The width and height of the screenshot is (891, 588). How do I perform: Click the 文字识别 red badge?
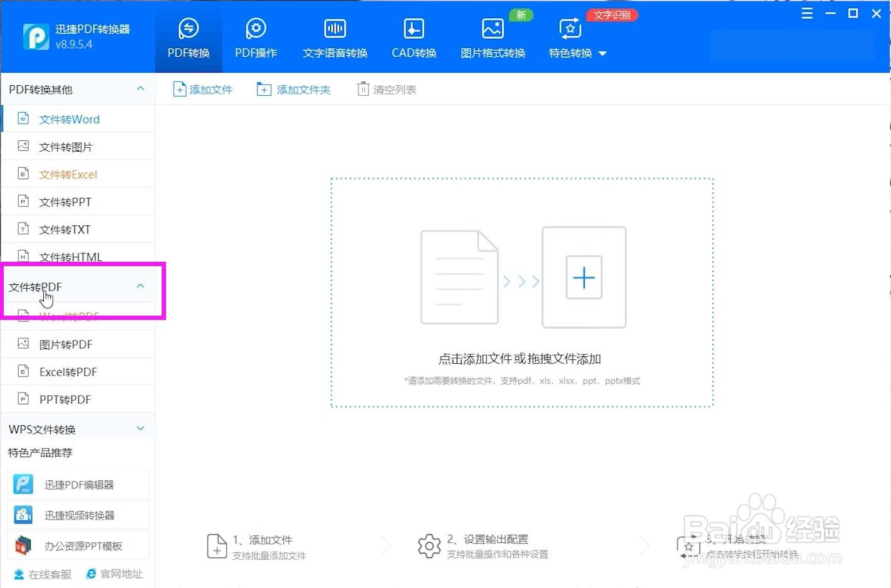612,15
